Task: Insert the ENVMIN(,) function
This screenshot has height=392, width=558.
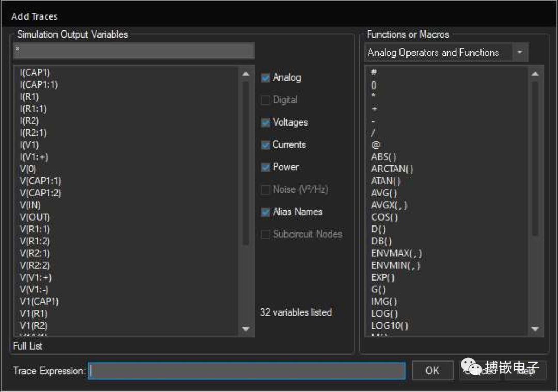Action: 396,266
